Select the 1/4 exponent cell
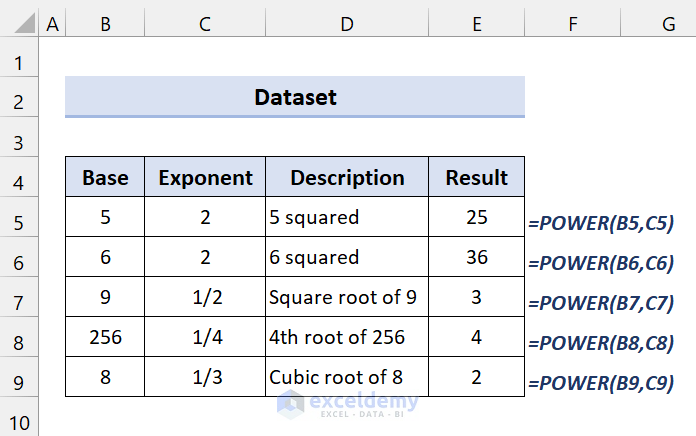 (205, 337)
